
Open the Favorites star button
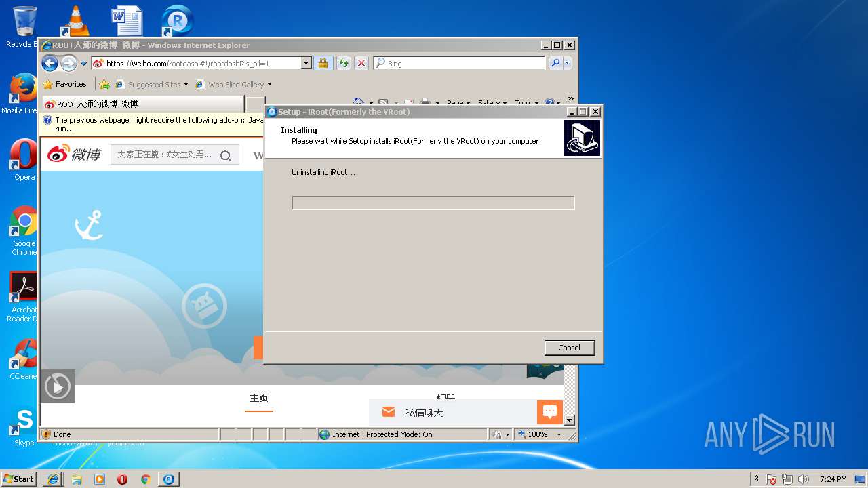(64, 84)
